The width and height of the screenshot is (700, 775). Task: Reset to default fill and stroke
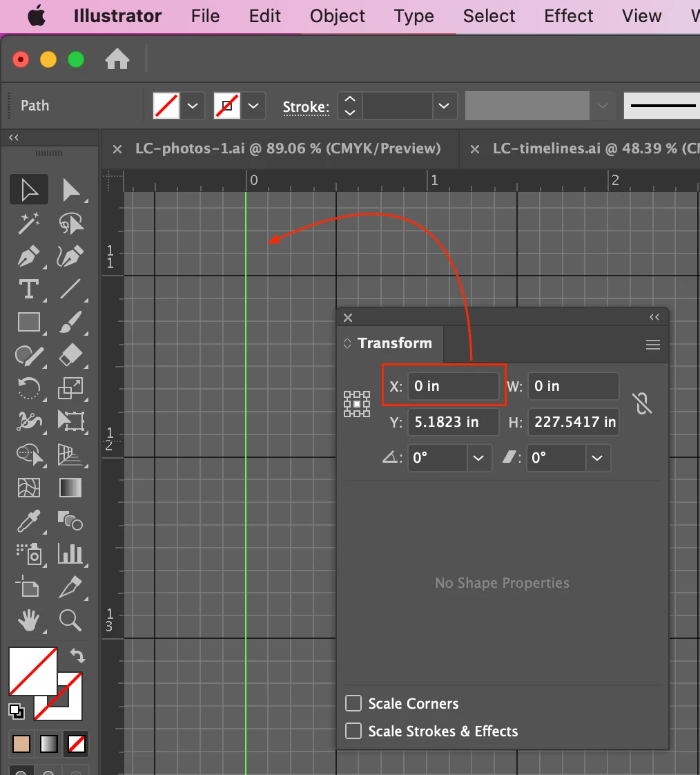(17, 711)
